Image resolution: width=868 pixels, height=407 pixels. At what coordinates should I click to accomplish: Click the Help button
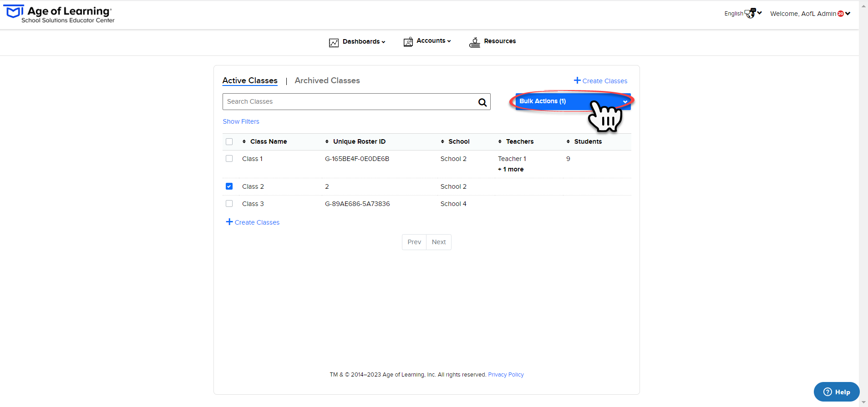point(837,392)
